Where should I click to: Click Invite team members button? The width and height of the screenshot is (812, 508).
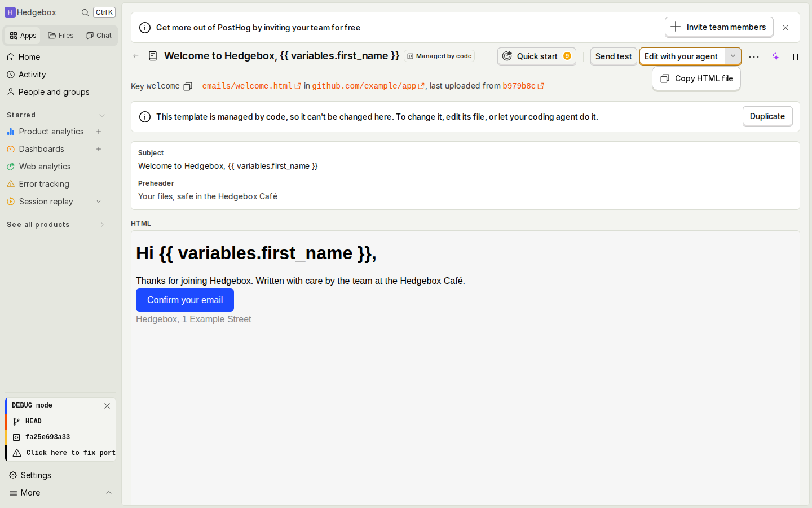click(719, 27)
